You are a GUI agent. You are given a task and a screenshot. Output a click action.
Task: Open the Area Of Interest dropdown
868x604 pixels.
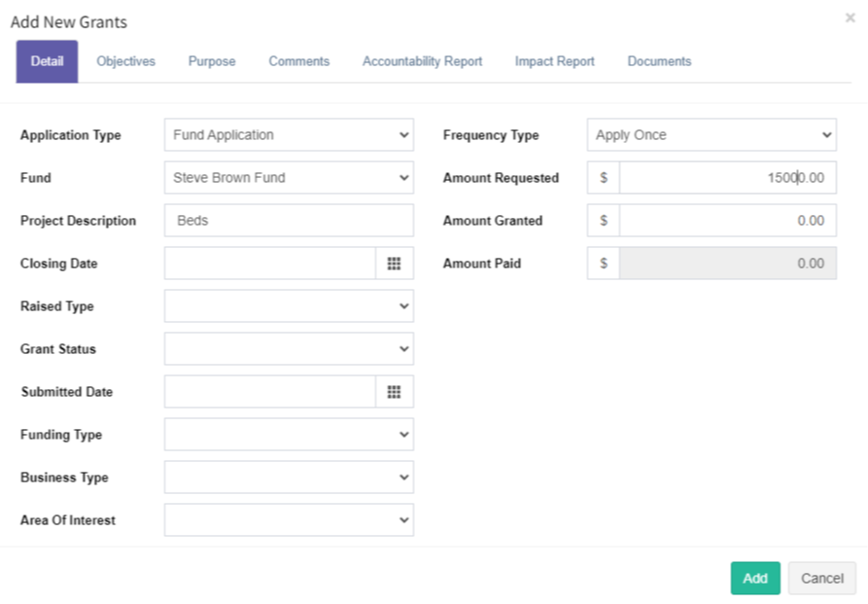(289, 520)
